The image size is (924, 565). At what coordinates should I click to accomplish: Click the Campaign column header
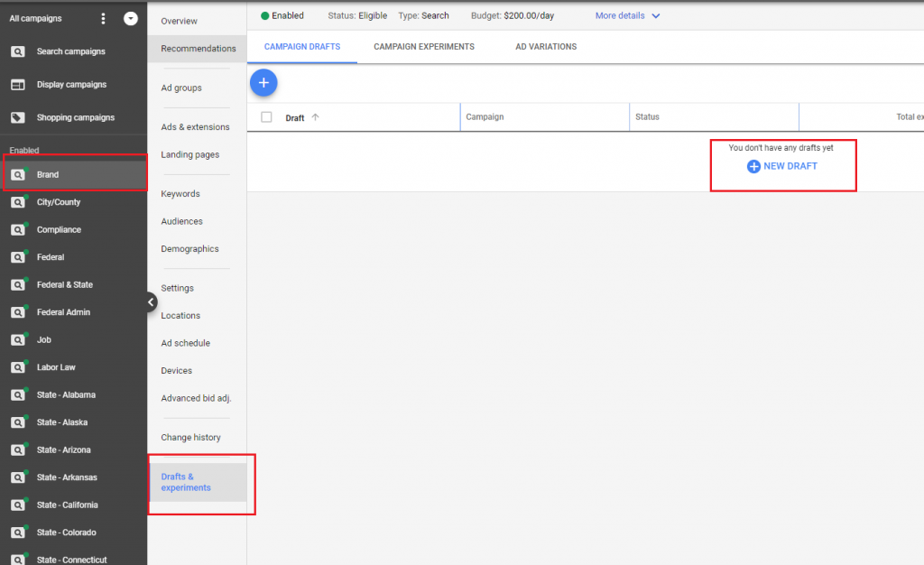pyautogui.click(x=485, y=117)
